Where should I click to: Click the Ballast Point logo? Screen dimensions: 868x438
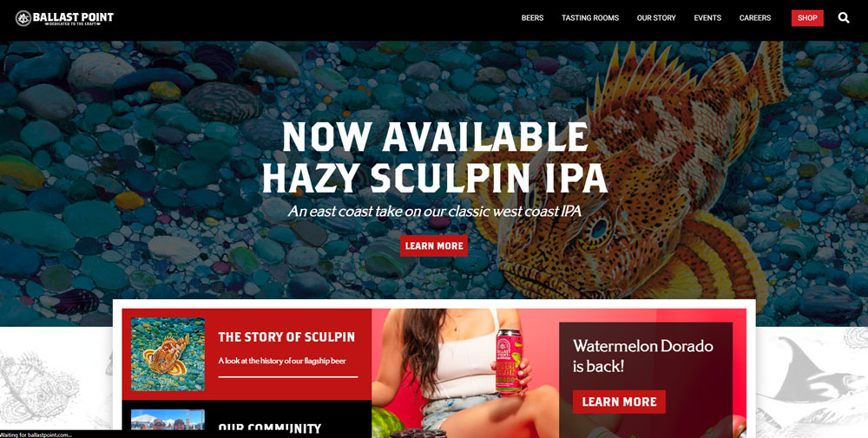click(x=64, y=18)
